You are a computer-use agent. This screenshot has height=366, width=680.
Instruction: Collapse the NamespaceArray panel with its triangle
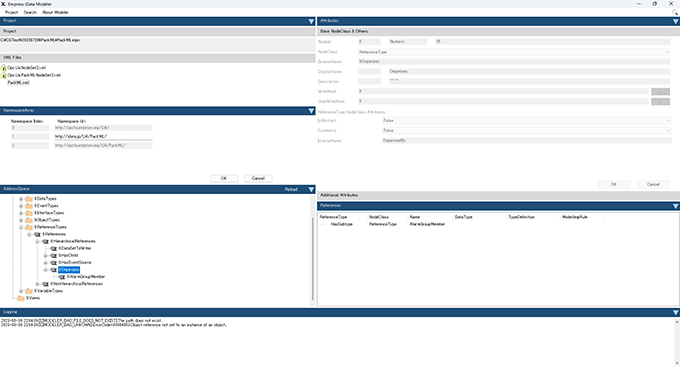pos(311,111)
